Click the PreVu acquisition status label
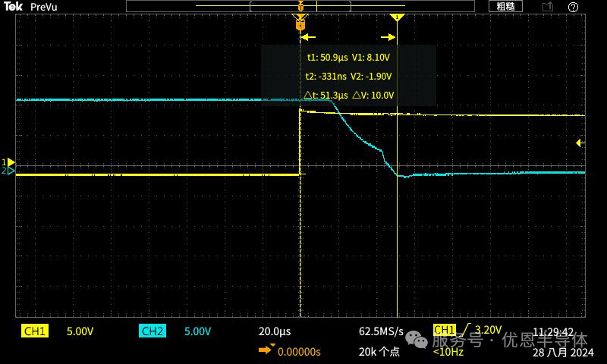The image size is (607, 364). pos(45,7)
